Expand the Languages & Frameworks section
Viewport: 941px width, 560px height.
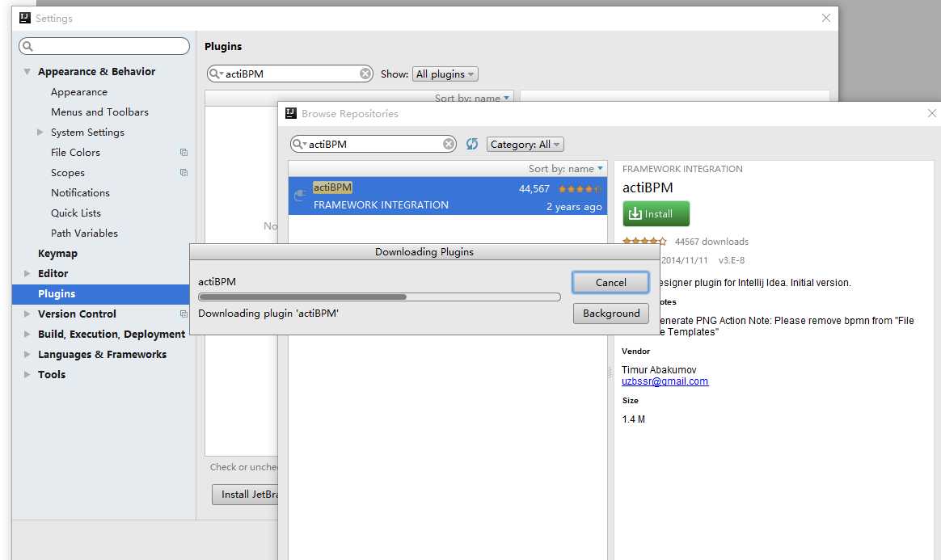27,355
